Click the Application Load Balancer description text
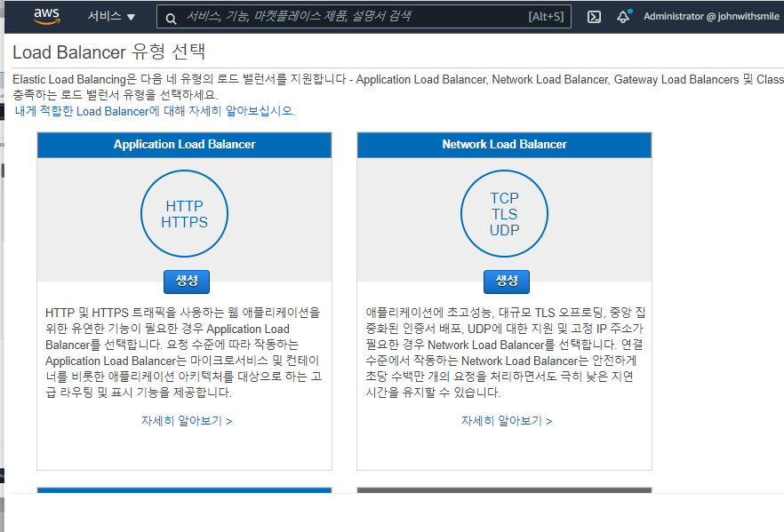The image size is (784, 532). coord(183,353)
